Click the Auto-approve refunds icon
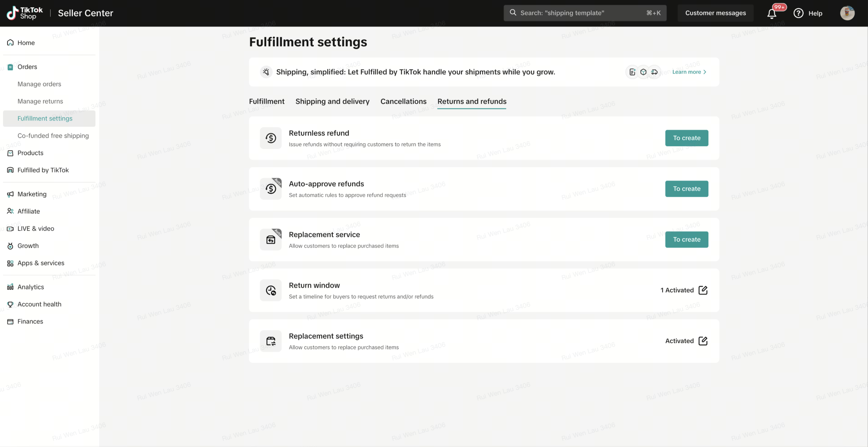Image resolution: width=868 pixels, height=447 pixels. pos(271,189)
